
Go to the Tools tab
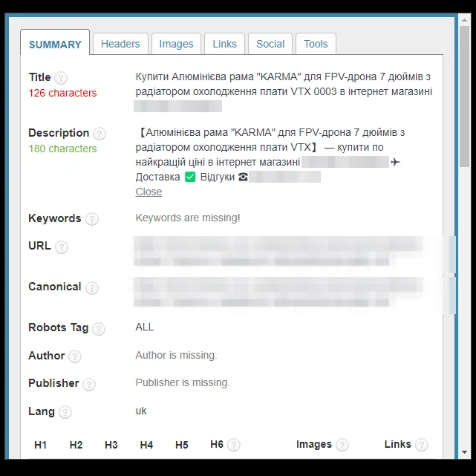pos(316,44)
